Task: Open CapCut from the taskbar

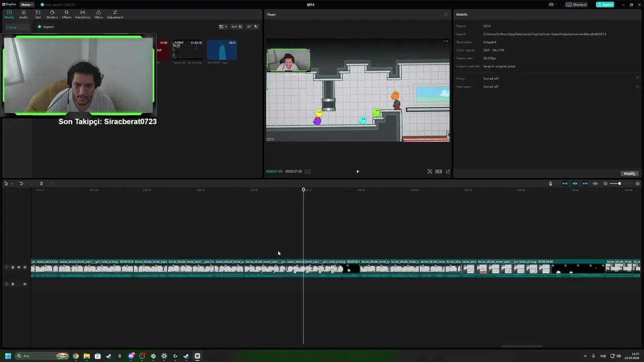Action: click(x=197, y=356)
